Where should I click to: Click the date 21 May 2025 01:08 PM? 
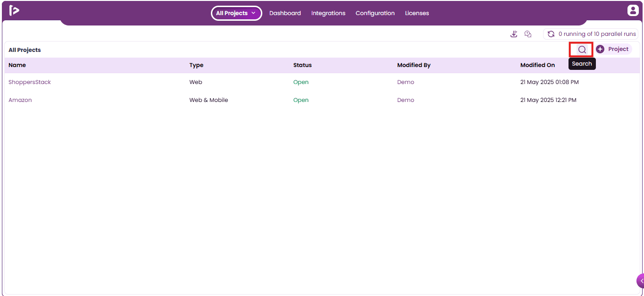tap(550, 82)
